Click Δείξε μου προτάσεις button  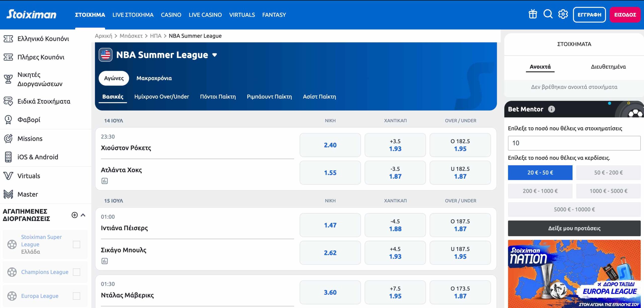tap(574, 228)
